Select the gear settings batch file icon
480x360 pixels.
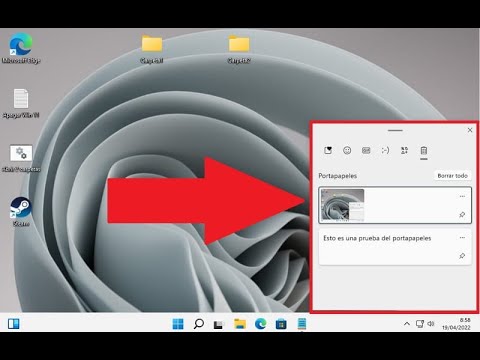point(21,159)
